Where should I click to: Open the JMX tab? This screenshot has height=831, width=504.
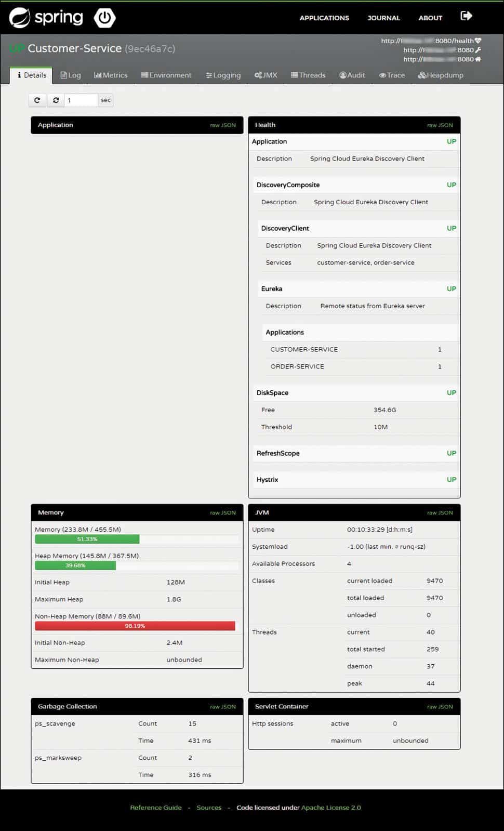point(266,75)
